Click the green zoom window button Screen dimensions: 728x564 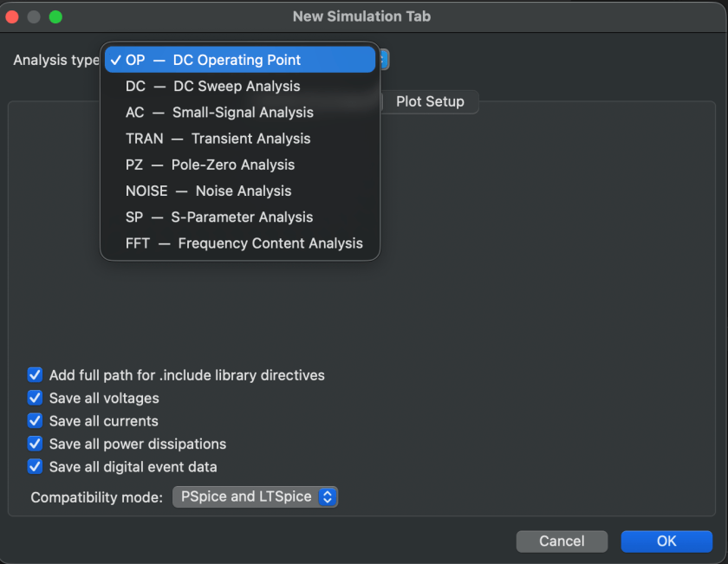coord(55,16)
